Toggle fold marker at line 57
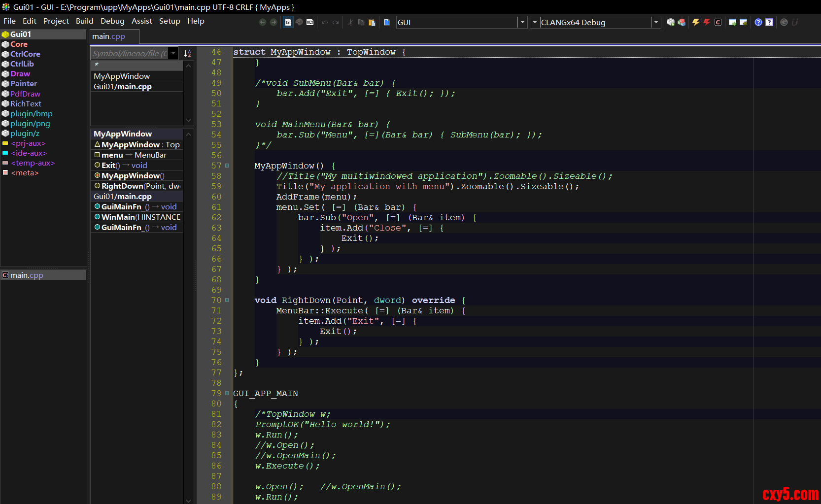 (x=227, y=166)
